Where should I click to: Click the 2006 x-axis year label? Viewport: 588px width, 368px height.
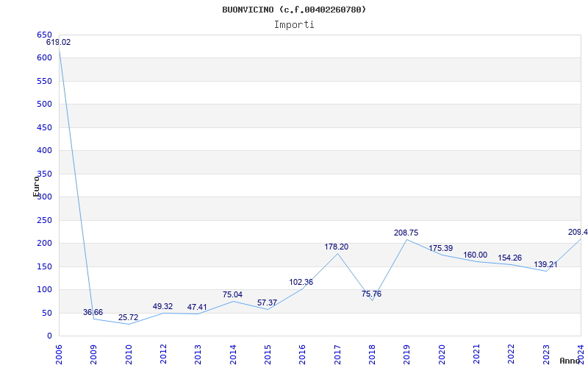coord(59,355)
